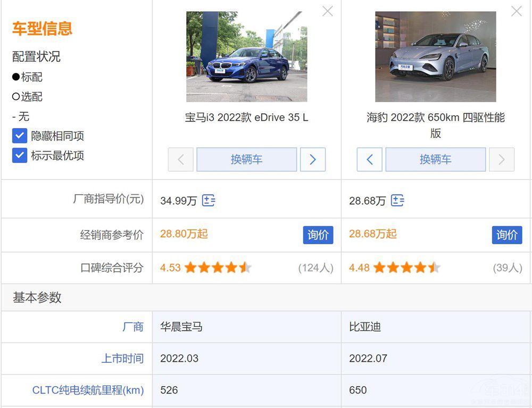Click next arrow under BMW i3

313,160
